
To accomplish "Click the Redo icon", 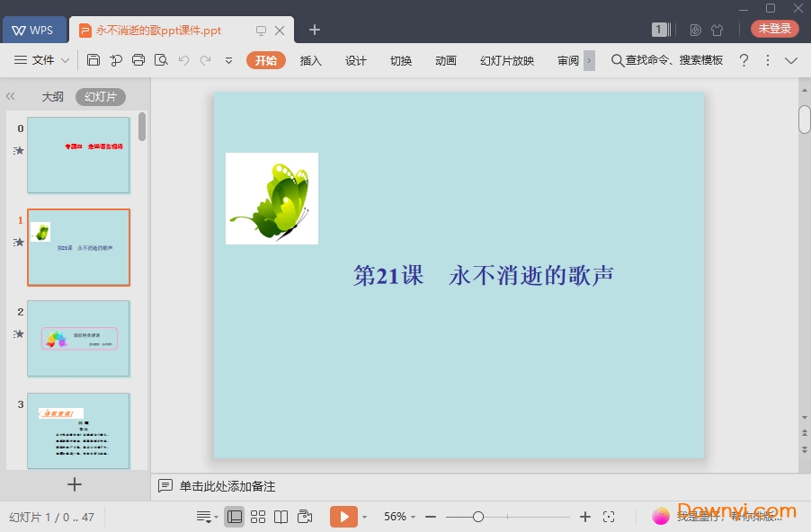I will click(205, 60).
